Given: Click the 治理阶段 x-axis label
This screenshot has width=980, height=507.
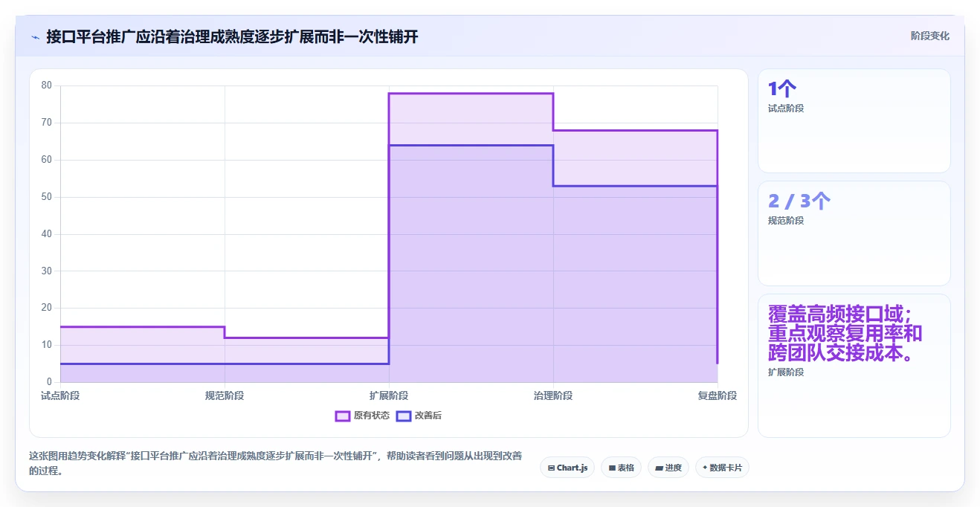Looking at the screenshot, I should (x=553, y=395).
